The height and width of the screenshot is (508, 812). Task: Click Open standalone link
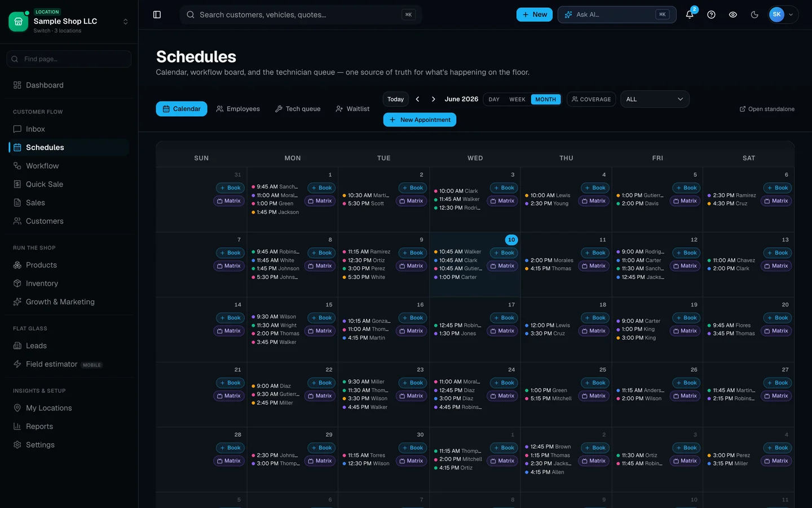tap(767, 109)
